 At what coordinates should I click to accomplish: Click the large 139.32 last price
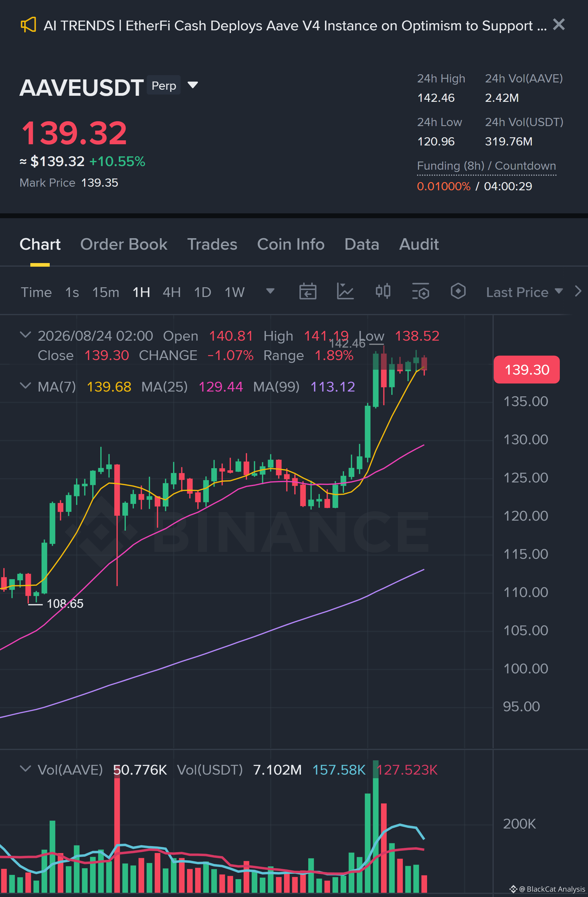click(x=74, y=133)
